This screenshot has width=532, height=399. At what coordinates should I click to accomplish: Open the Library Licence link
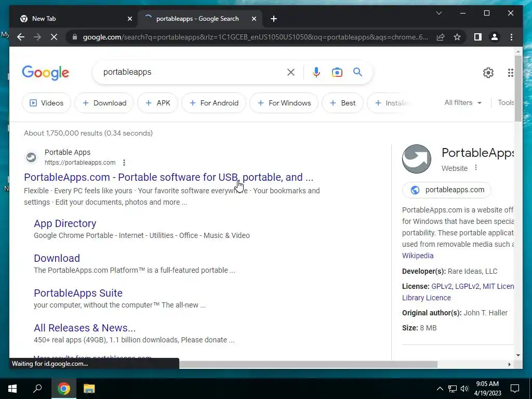(427, 298)
